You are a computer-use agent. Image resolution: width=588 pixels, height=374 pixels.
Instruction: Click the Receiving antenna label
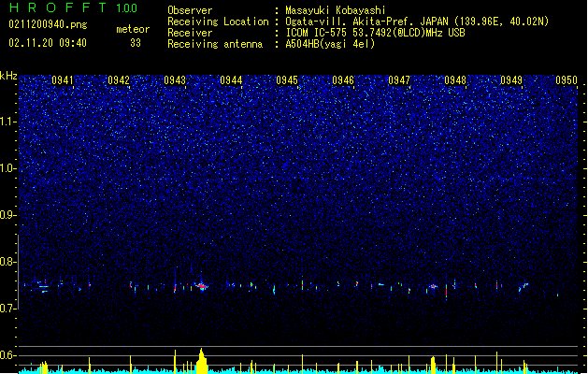pos(215,44)
